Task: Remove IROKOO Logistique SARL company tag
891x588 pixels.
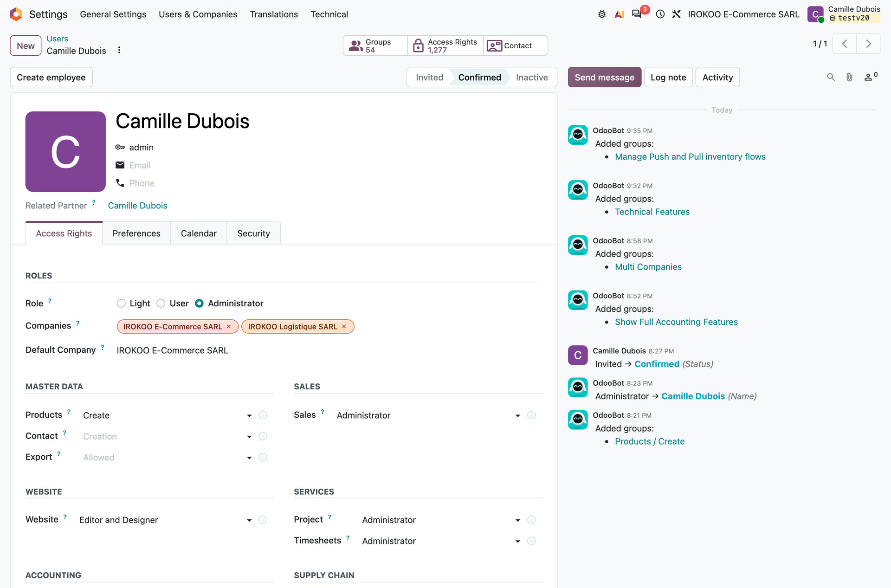Action: [x=344, y=326]
